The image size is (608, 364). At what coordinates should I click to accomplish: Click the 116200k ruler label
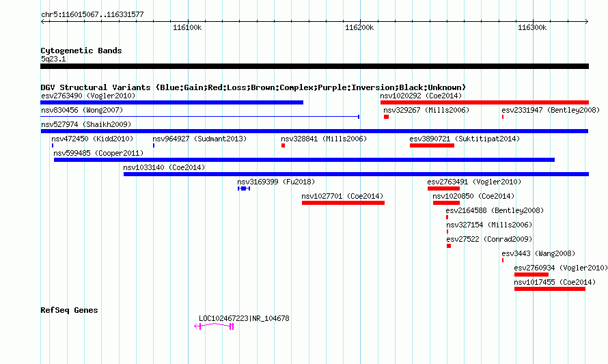click(x=359, y=27)
